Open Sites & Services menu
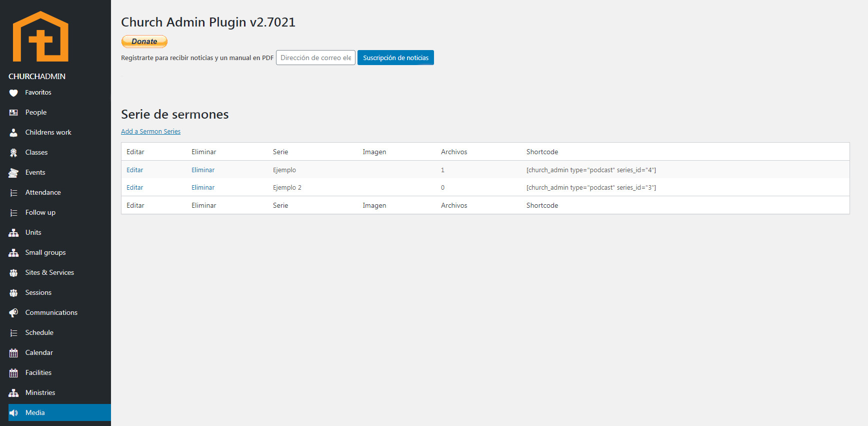This screenshot has height=426, width=868. 49,272
